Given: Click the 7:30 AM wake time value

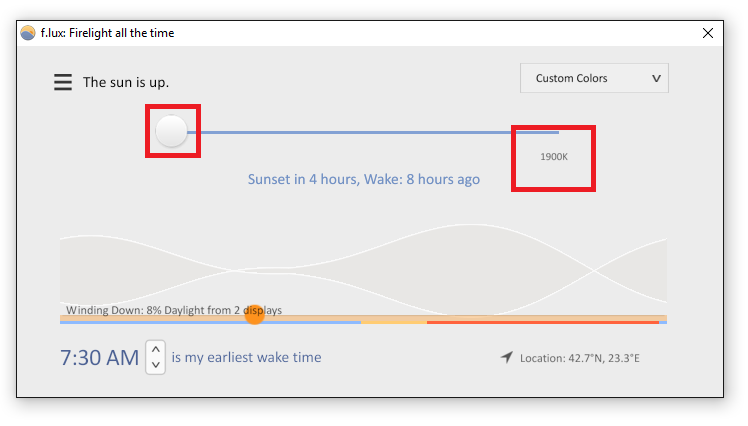Looking at the screenshot, I should point(99,358).
